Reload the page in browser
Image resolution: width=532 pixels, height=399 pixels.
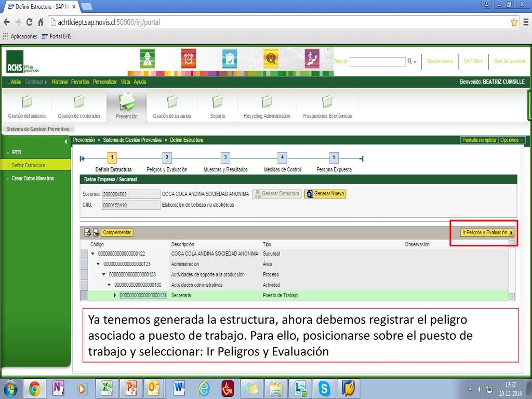(x=29, y=22)
